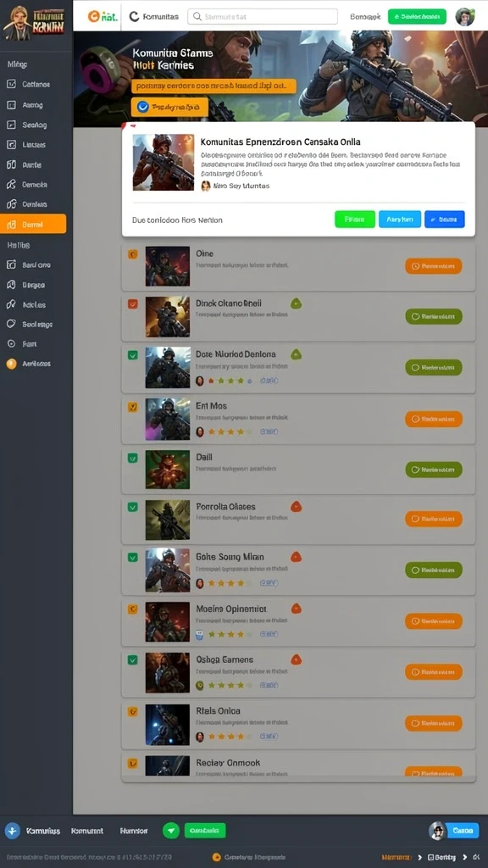Select the Fant sidebar item
Image resolution: width=488 pixels, height=868 pixels.
tap(30, 344)
